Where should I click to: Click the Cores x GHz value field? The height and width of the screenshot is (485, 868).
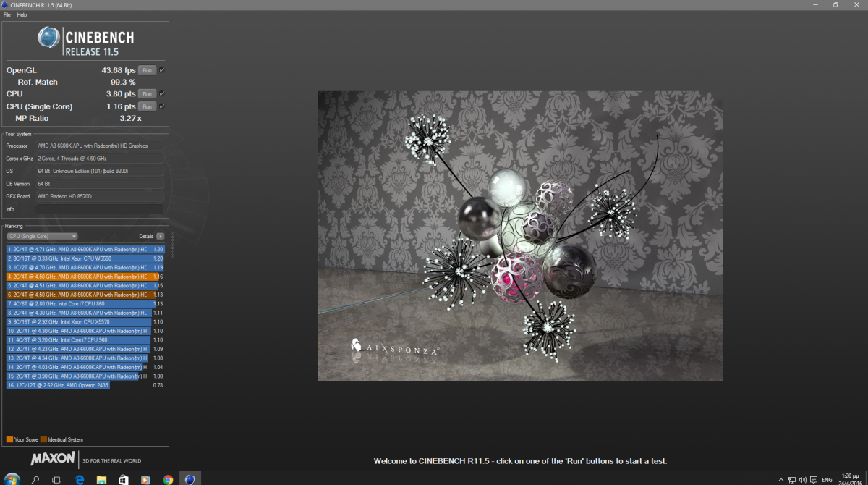[100, 159]
